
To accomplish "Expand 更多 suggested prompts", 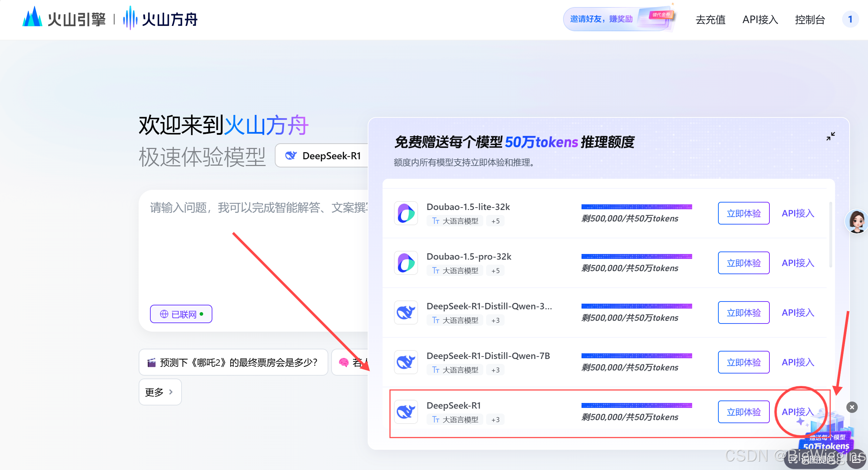I will tap(160, 392).
